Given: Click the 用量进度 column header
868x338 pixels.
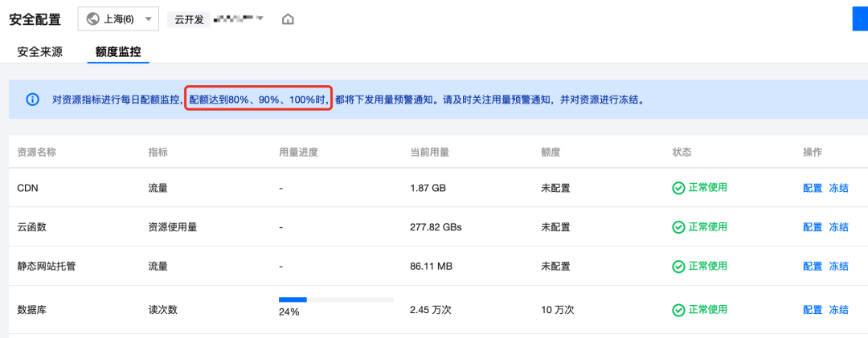Looking at the screenshot, I should point(298,152).
